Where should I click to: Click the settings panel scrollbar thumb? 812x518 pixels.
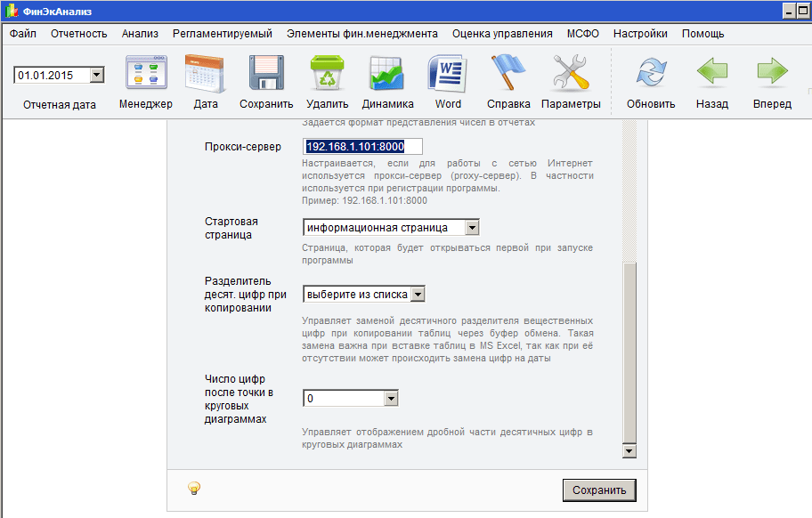629,353
